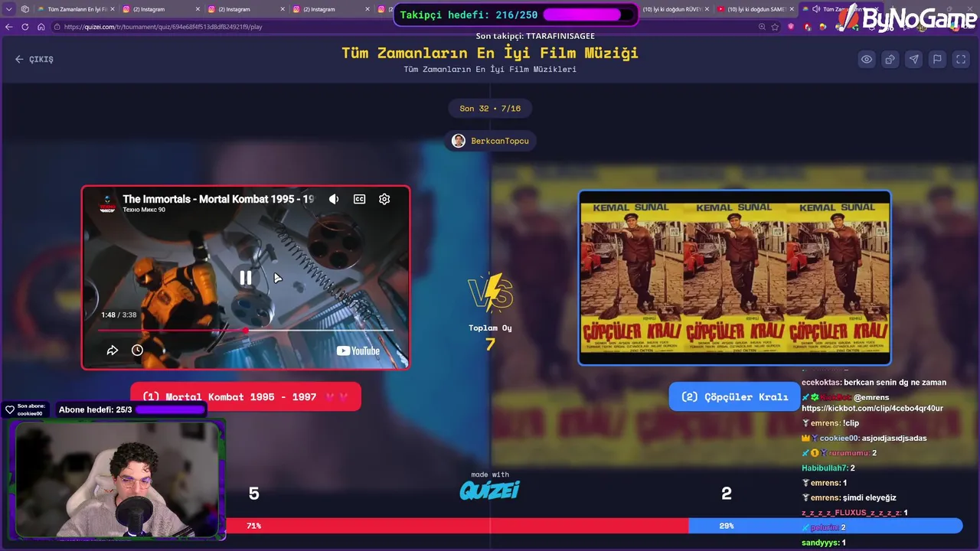Click the rurumumu chat username
The width and height of the screenshot is (980, 551).
(x=849, y=453)
